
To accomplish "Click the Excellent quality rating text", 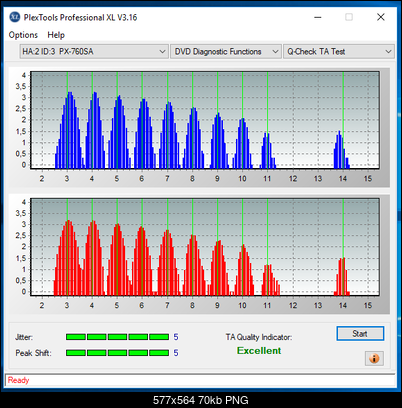I will pos(259,351).
